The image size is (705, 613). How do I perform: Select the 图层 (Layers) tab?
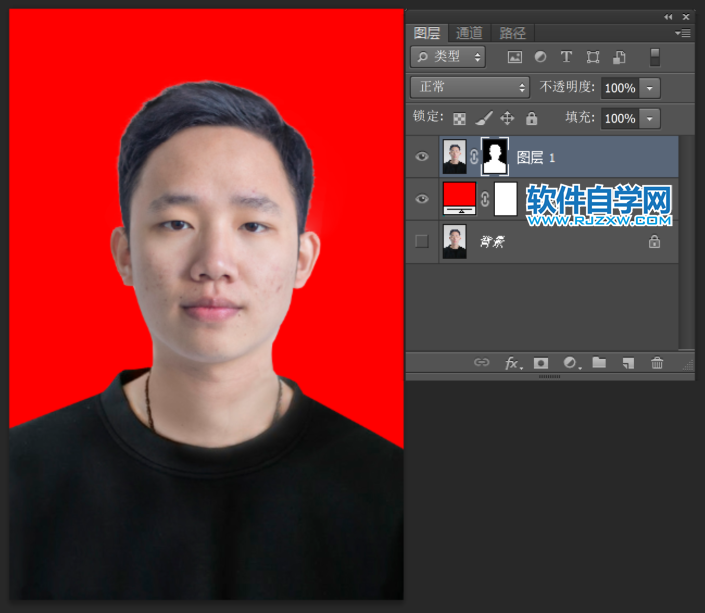[427, 33]
